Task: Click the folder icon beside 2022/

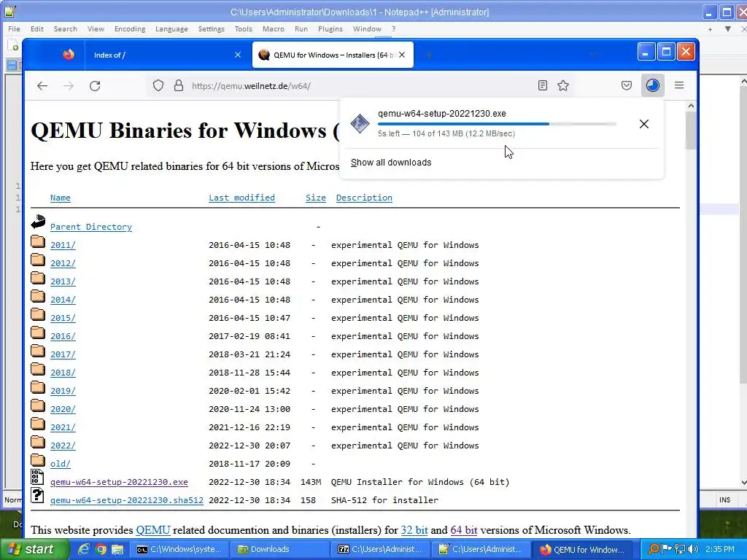Action: click(38, 443)
